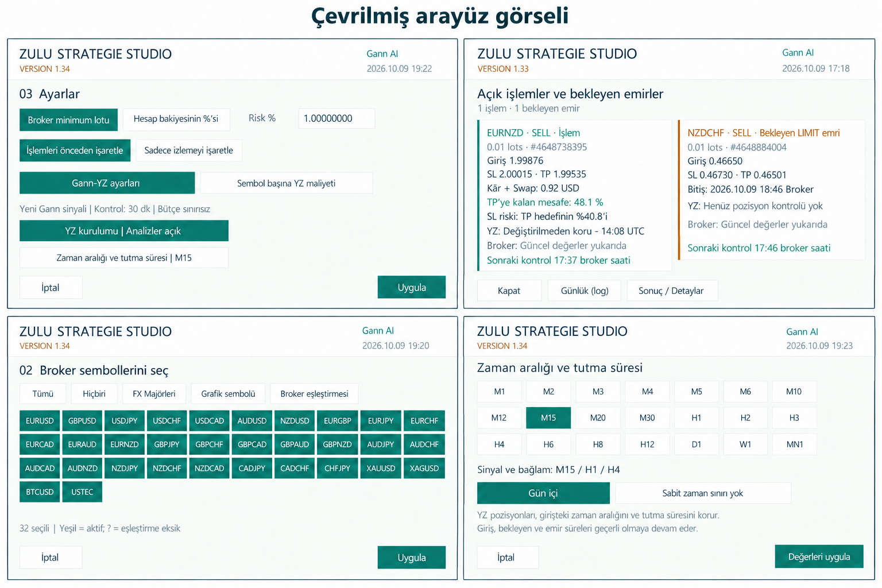
Task: Open Zaman aralığı ve tutma süresi | M15
Action: (x=124, y=258)
